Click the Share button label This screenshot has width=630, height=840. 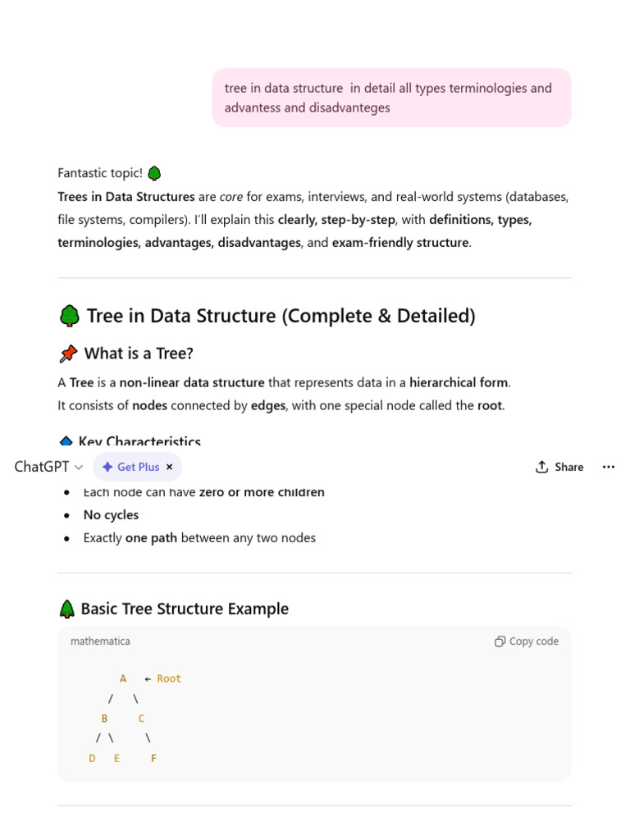(569, 467)
